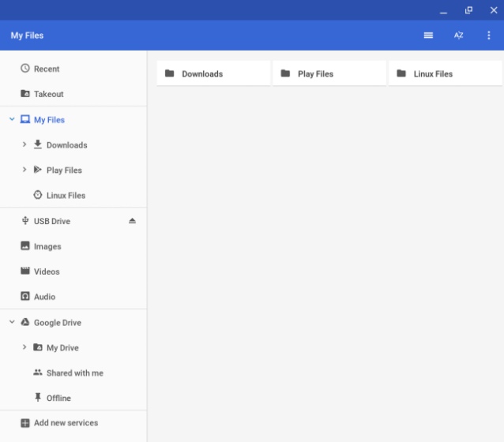
Task: Show Audio in the sidebar
Action: pos(73,296)
